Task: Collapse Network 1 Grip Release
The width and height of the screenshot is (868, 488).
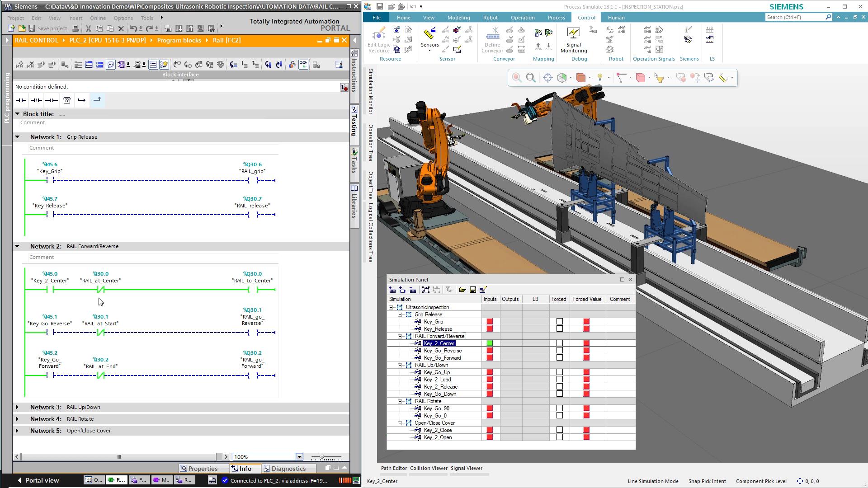Action: point(17,136)
